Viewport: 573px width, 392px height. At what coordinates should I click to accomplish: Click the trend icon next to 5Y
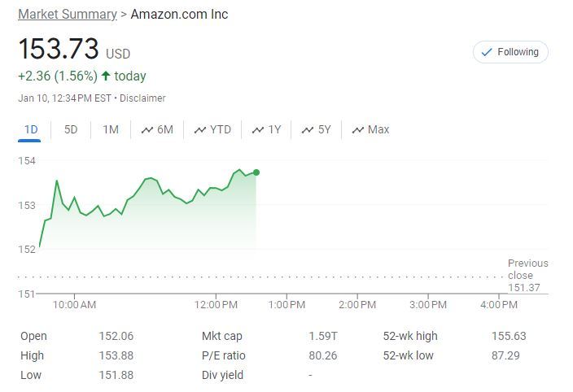[308, 129]
